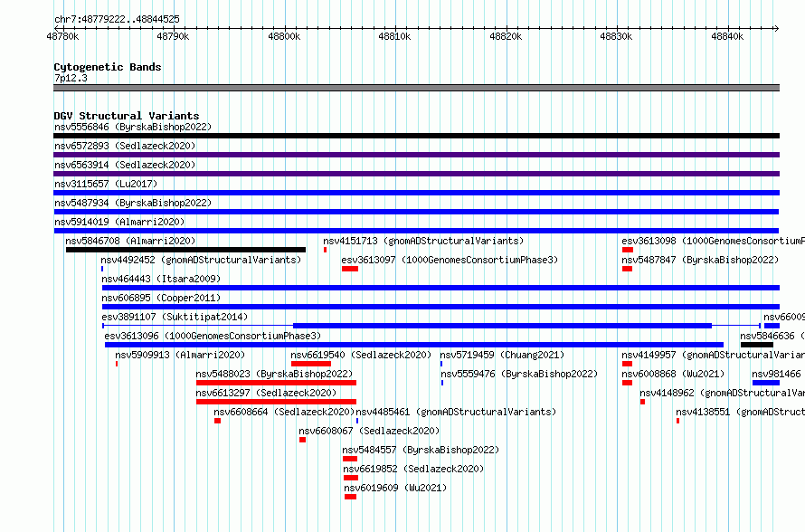Click the red bar beneath nsv6619540

pos(311,364)
